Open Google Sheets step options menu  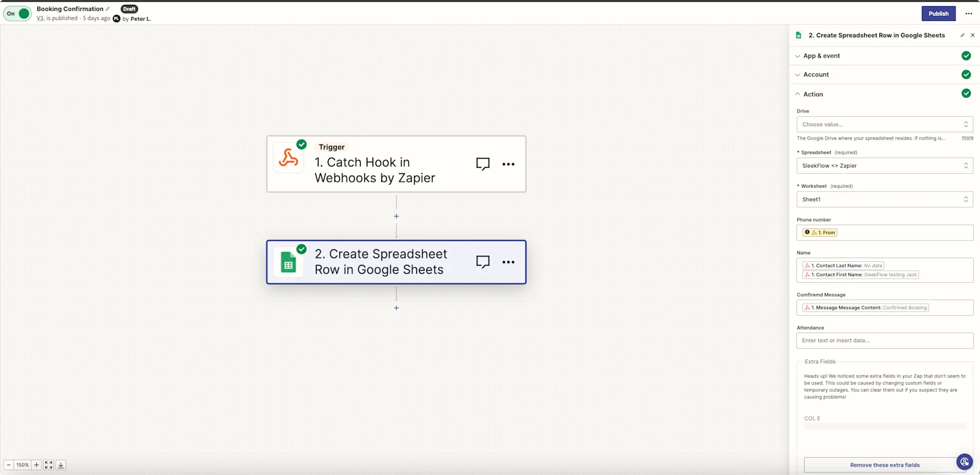(508, 262)
